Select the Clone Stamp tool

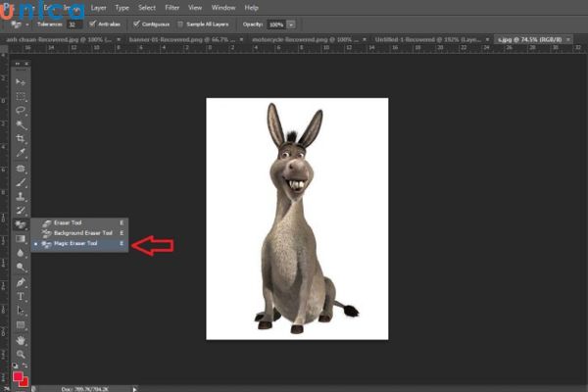pyautogui.click(x=21, y=197)
